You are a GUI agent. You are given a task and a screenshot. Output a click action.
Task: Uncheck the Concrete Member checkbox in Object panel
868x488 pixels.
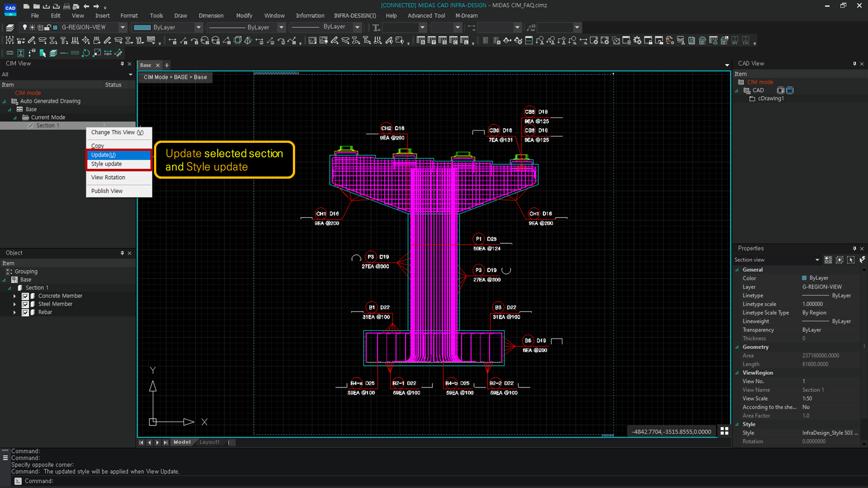click(x=24, y=295)
